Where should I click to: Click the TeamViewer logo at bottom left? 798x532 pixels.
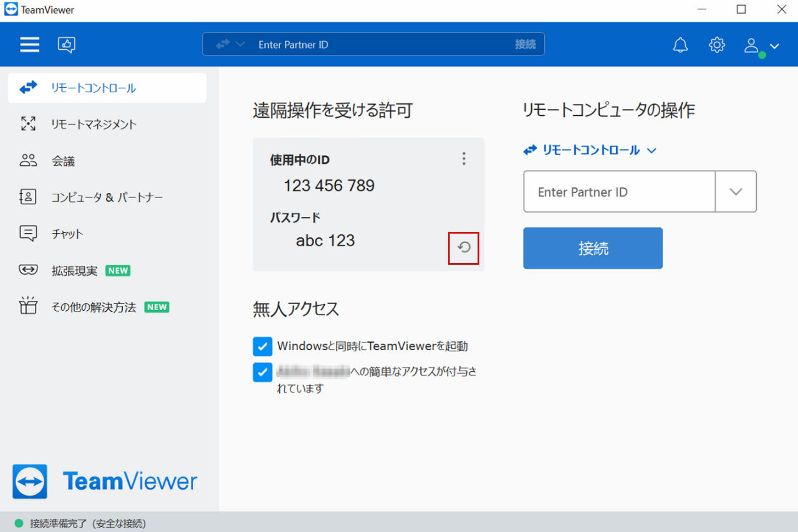click(x=105, y=481)
